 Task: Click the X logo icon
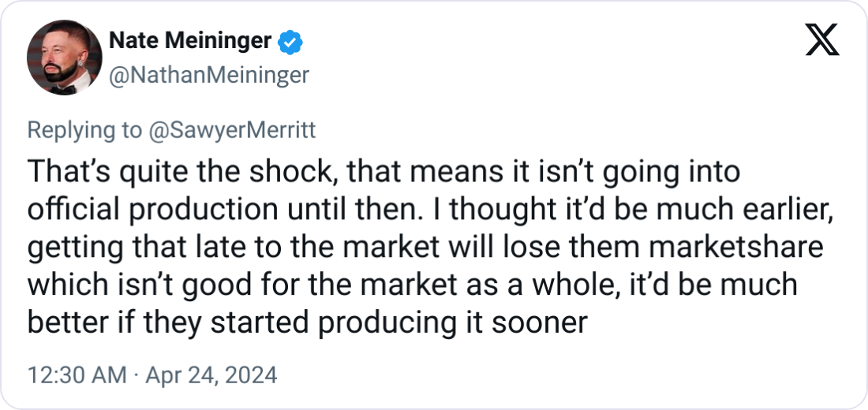pyautogui.click(x=822, y=39)
